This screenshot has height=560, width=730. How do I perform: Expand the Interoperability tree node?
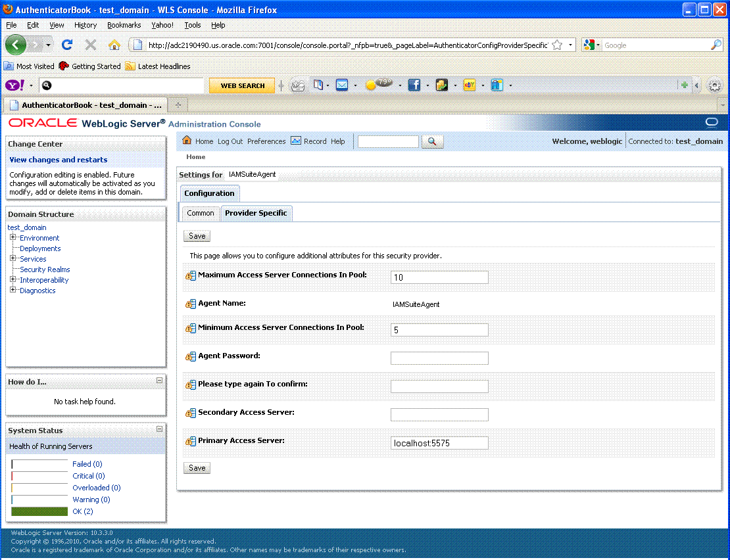tap(12, 280)
